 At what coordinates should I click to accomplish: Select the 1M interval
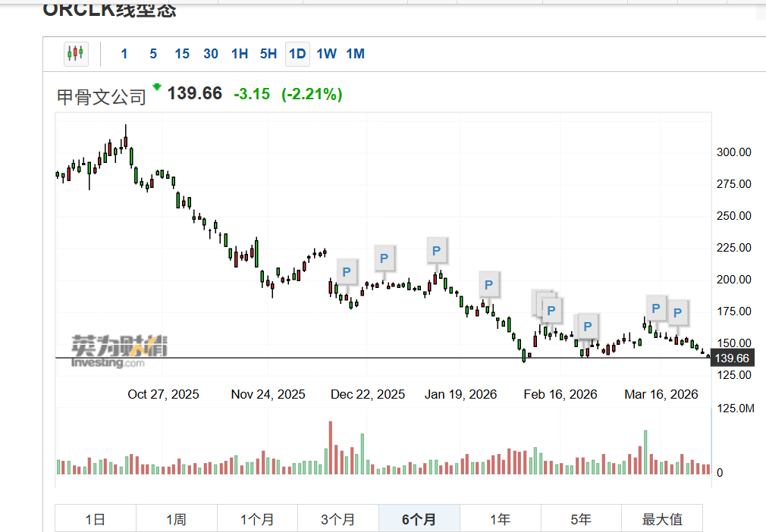pos(355,54)
